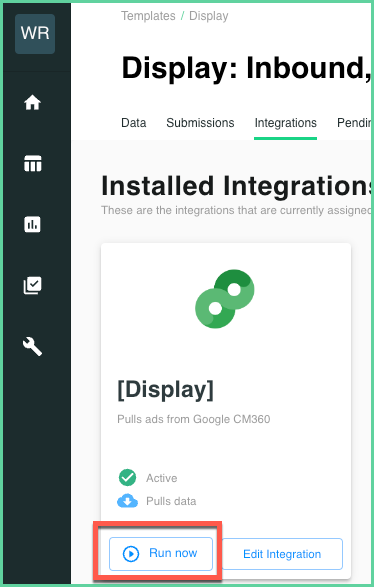The height and width of the screenshot is (587, 374).
Task: Click the integrations currently assigned subtitle text
Action: click(x=236, y=210)
